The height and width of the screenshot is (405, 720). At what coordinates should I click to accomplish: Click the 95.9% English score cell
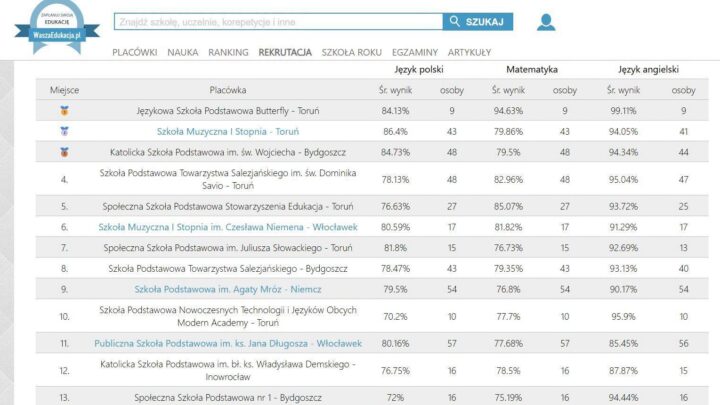623,316
